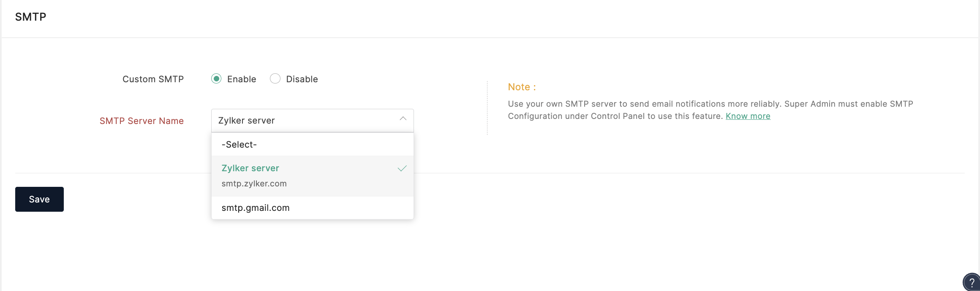980x291 pixels.
Task: Click the Enable label text
Action: point(242,79)
